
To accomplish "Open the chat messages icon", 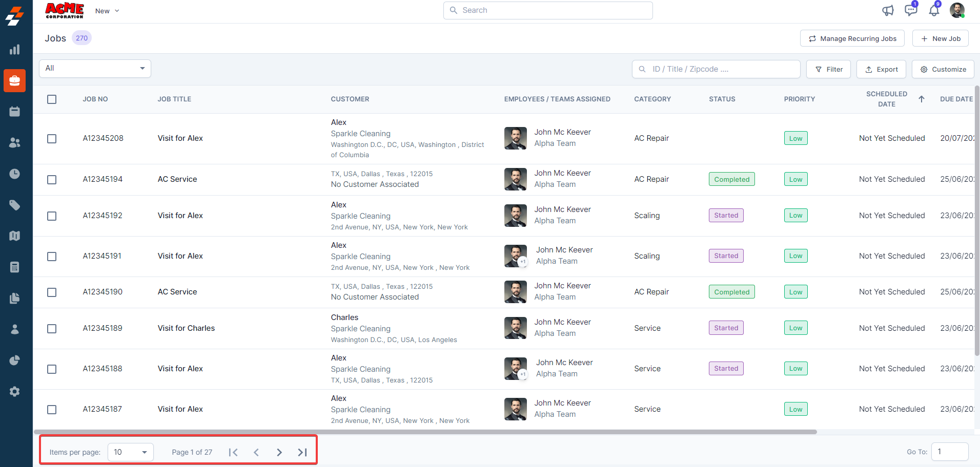I will [910, 10].
